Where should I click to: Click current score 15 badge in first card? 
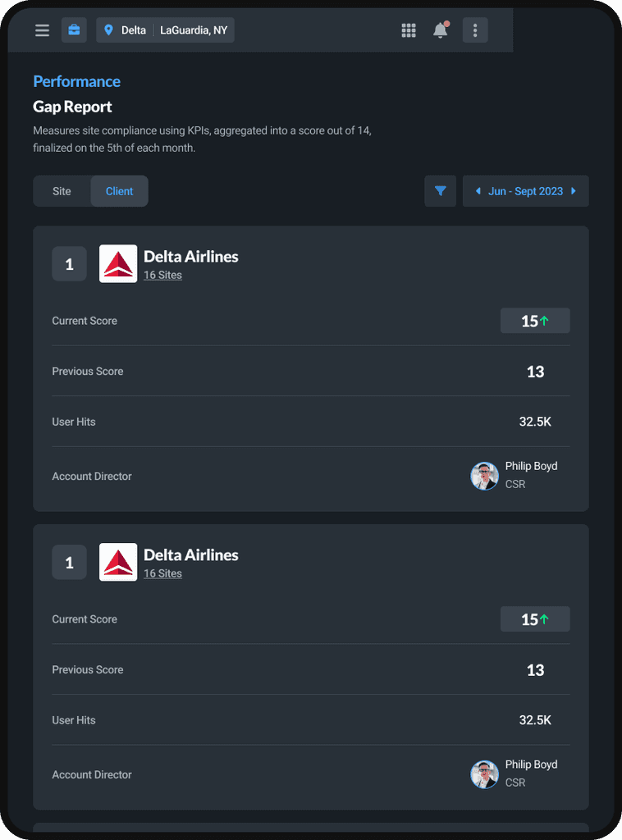[535, 321]
